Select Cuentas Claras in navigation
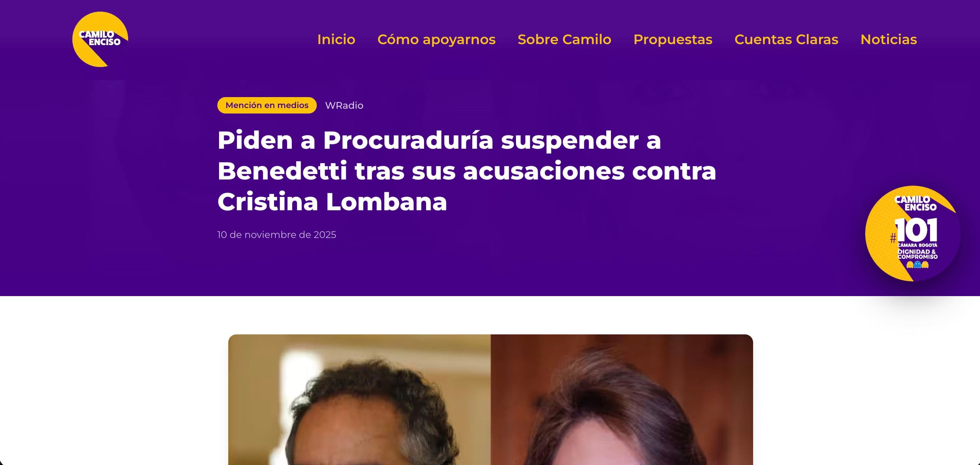This screenshot has width=980, height=465. 786,40
